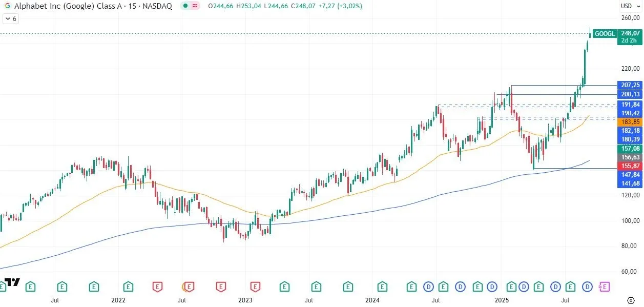Image resolution: width=644 pixels, height=307 pixels.
Task: Toggle the green market status dot
Action: [x=185, y=7]
